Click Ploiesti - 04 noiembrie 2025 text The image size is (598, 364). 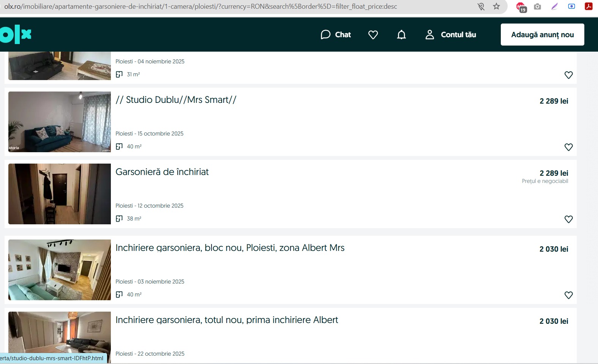(x=150, y=61)
